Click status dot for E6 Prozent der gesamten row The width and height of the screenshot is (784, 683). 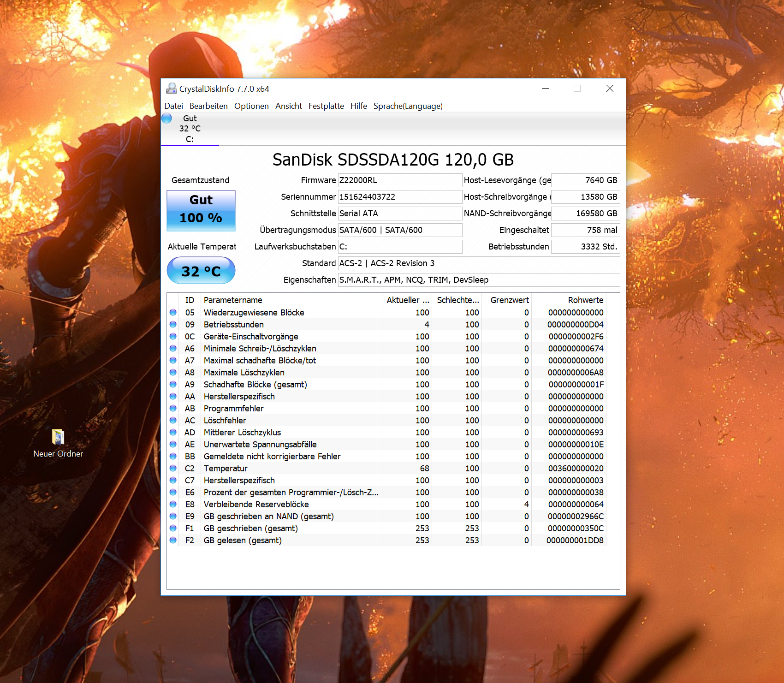173,492
